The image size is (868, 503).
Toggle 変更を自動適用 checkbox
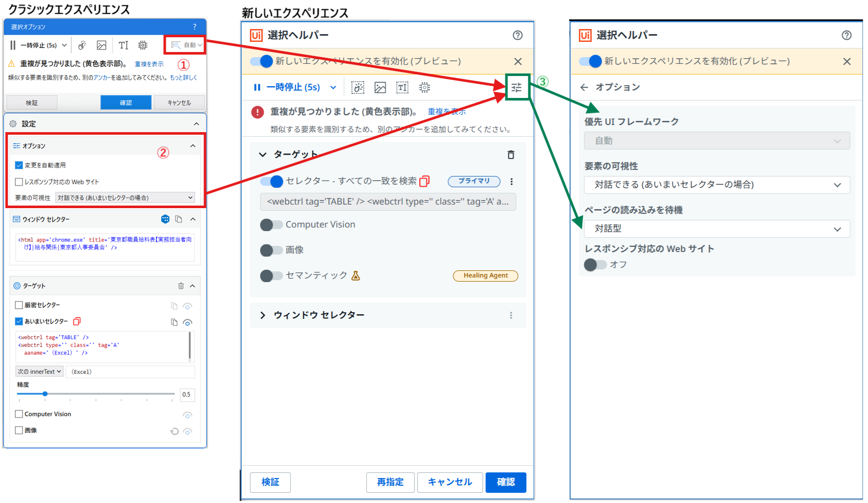[19, 165]
